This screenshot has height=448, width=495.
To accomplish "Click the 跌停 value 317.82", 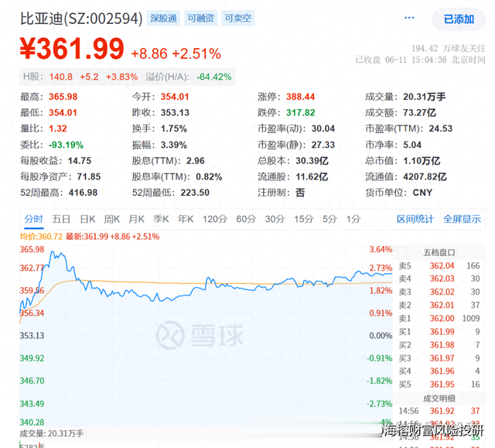I will pos(300,112).
